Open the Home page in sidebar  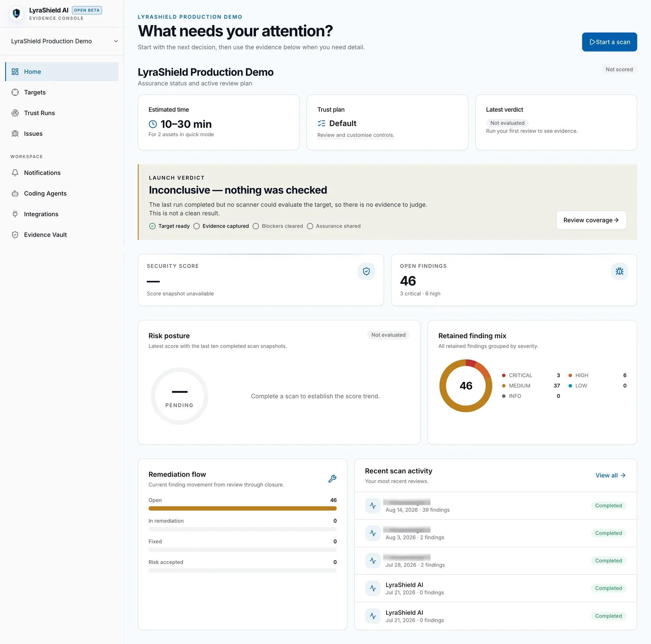pyautogui.click(x=62, y=72)
